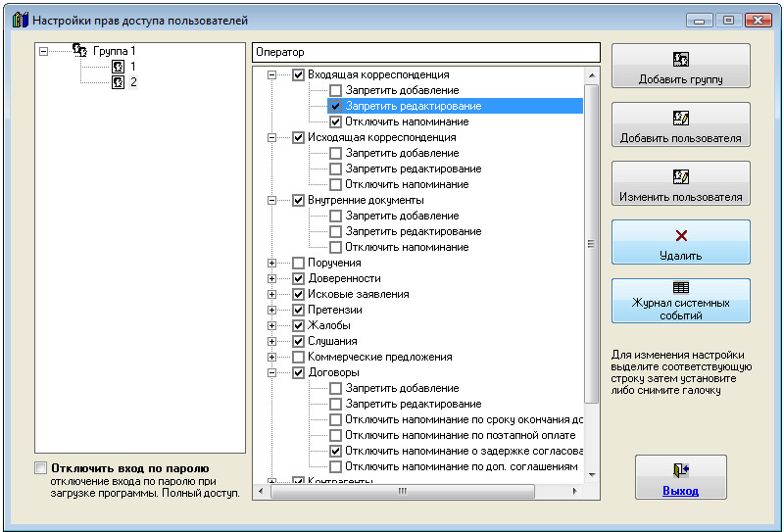The height and width of the screenshot is (532, 783).
Task: Click the journal table icon
Action: [x=681, y=287]
